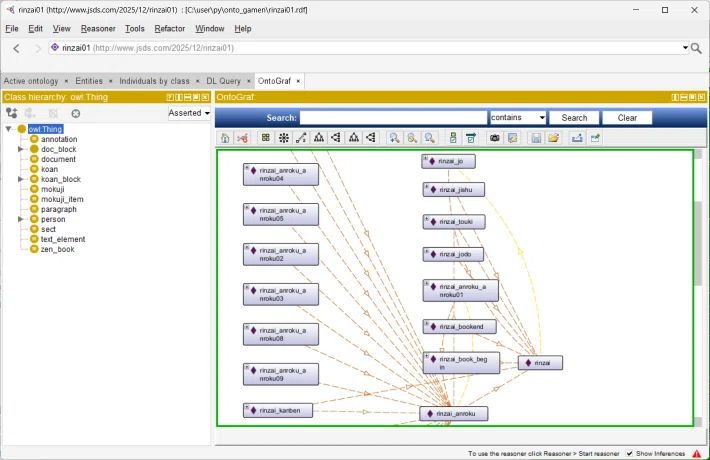Open the arc type filter icon

point(470,138)
